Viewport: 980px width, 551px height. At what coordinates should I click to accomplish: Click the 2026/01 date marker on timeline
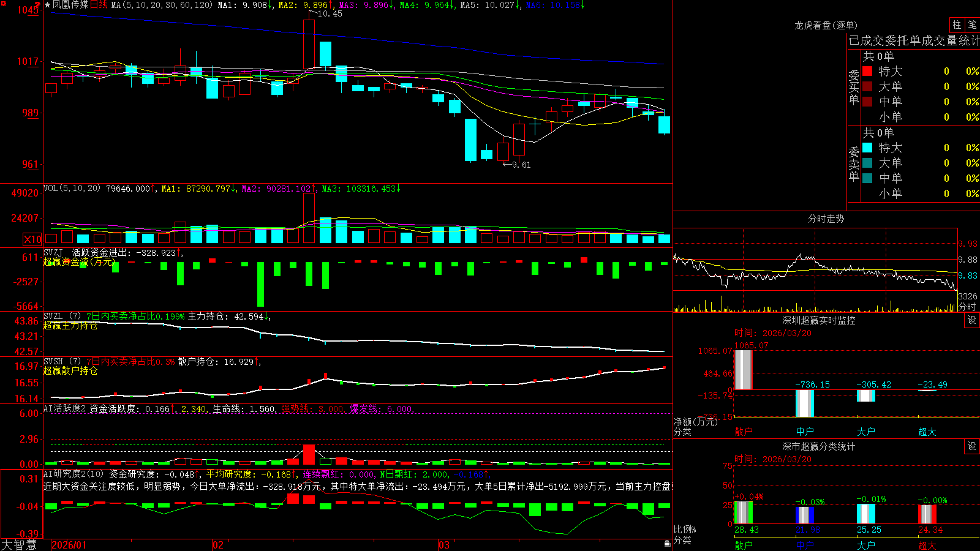tap(69, 545)
